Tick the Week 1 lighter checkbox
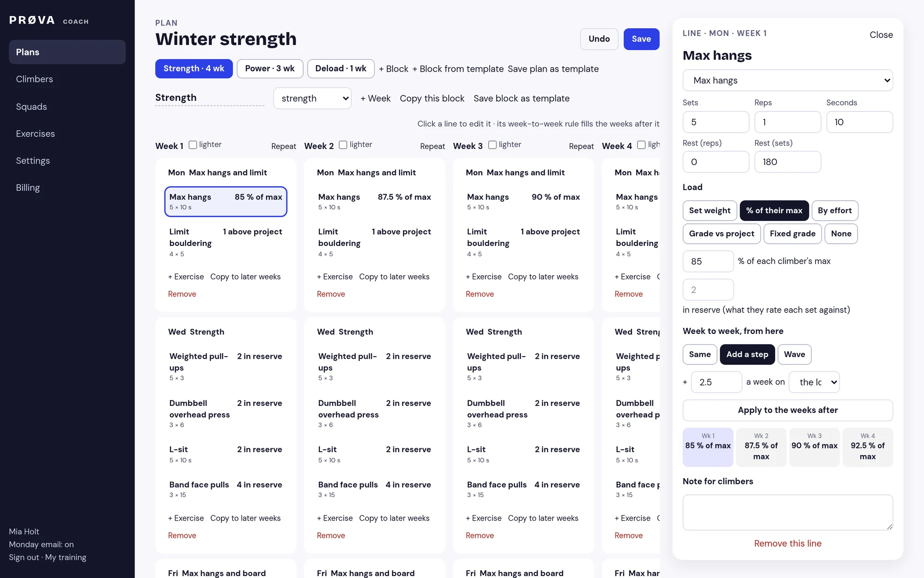The width and height of the screenshot is (924, 578). [193, 145]
